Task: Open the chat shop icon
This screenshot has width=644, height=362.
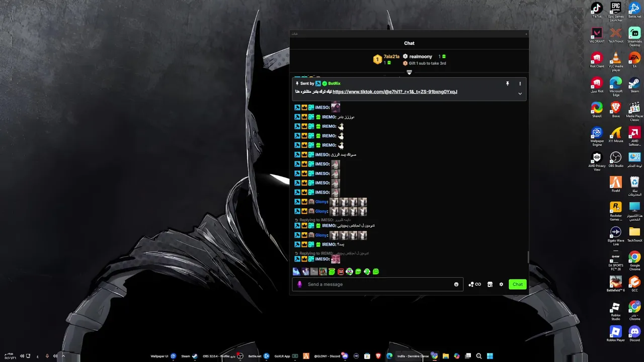Action: 490,284
